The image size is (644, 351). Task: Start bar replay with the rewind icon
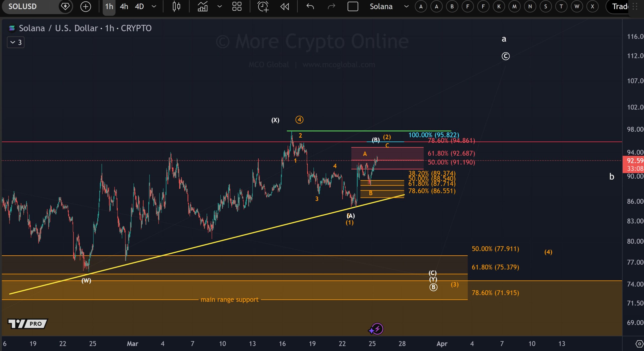pos(285,7)
